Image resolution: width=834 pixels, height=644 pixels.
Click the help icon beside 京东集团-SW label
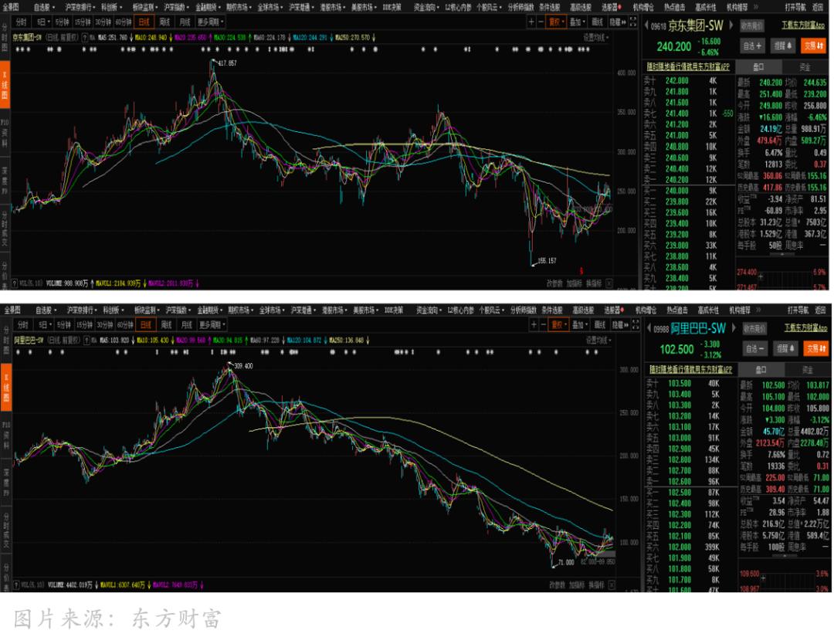(85, 38)
